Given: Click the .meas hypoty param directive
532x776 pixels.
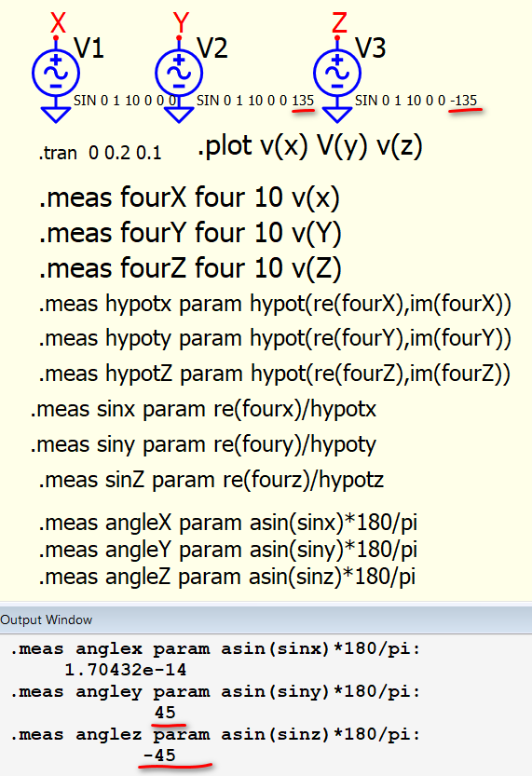Looking at the screenshot, I should [275, 338].
